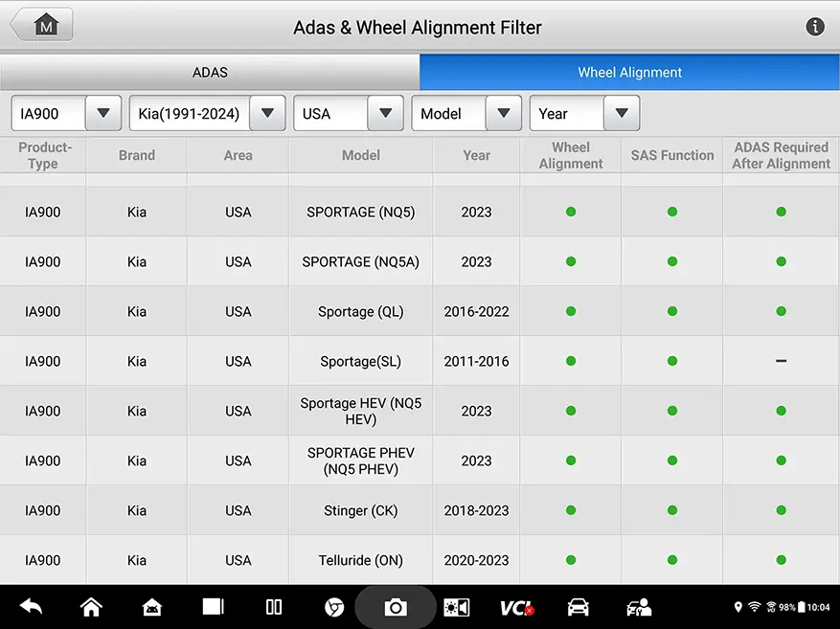Tap the back arrow in the navigation bar
The height and width of the screenshot is (629, 840).
[30, 607]
